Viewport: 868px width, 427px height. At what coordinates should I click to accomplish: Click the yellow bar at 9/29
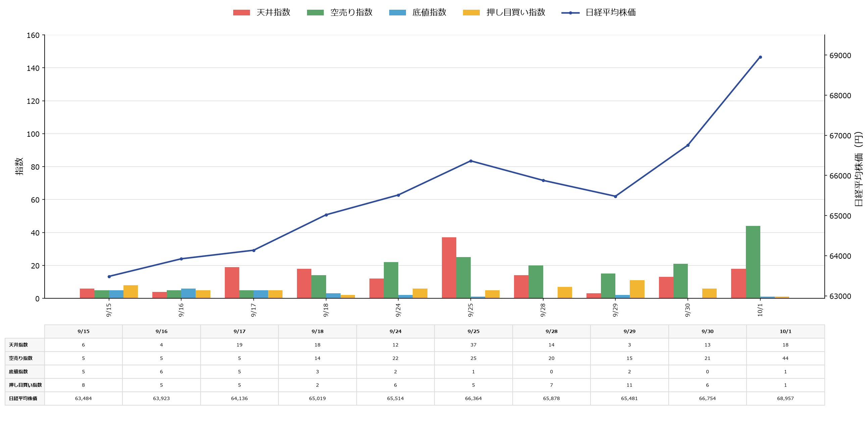click(x=637, y=289)
